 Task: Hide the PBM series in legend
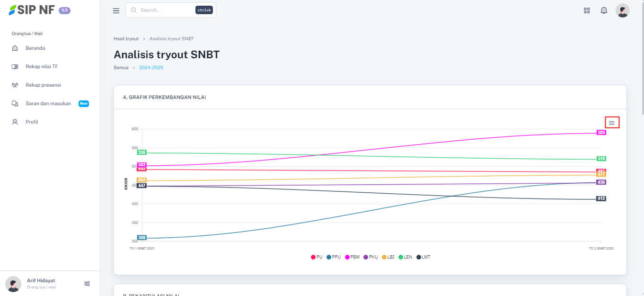tap(352, 257)
